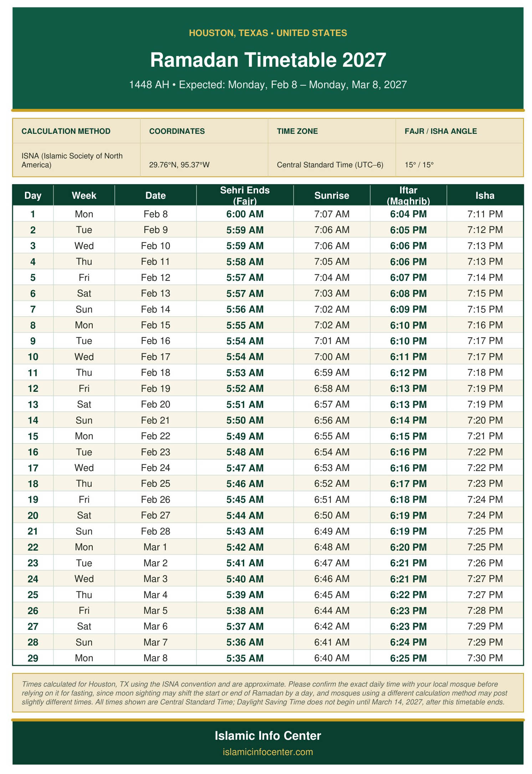Click the Fajr time '5:49 AM'
Viewport: 532px width, 774px height.
245,436
